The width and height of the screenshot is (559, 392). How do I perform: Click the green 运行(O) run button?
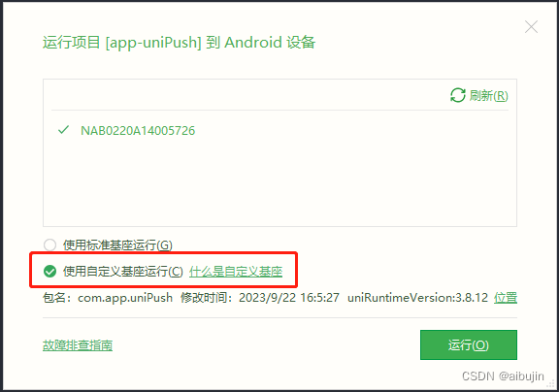click(x=469, y=345)
